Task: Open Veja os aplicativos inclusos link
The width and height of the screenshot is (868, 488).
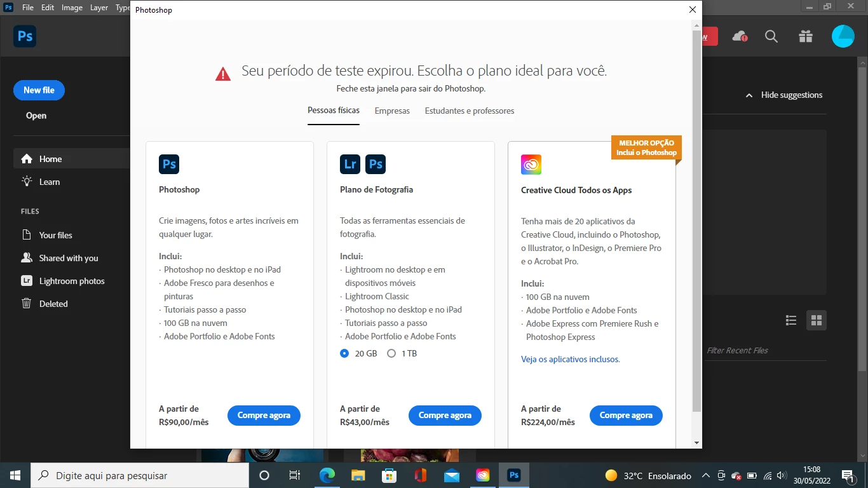Action: (x=570, y=360)
